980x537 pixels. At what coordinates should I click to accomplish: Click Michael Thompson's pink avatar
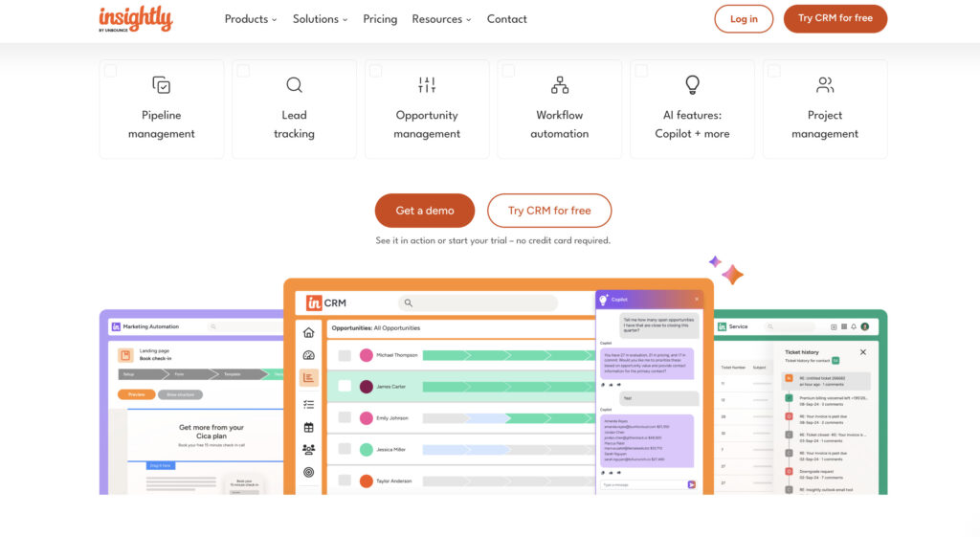coord(367,355)
